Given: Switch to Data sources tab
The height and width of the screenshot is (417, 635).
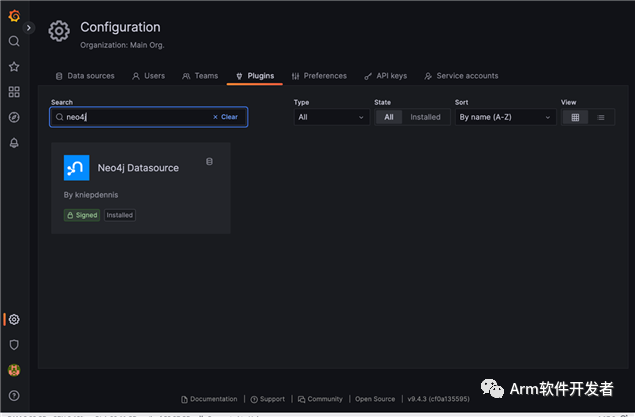Looking at the screenshot, I should pyautogui.click(x=85, y=76).
